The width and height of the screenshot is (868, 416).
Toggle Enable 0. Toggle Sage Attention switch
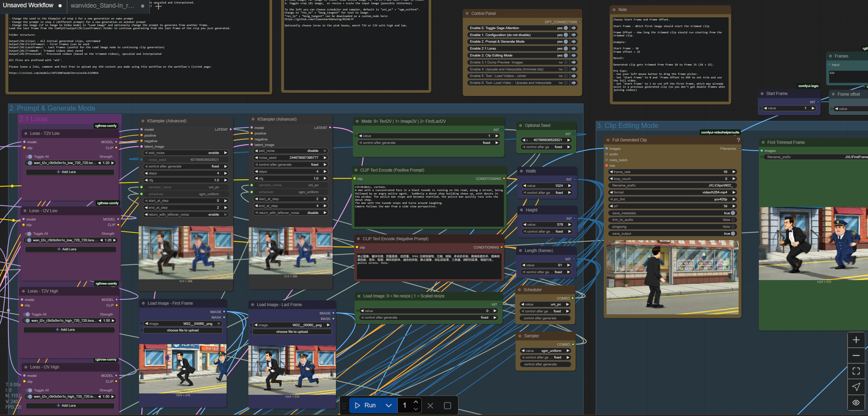(x=566, y=28)
